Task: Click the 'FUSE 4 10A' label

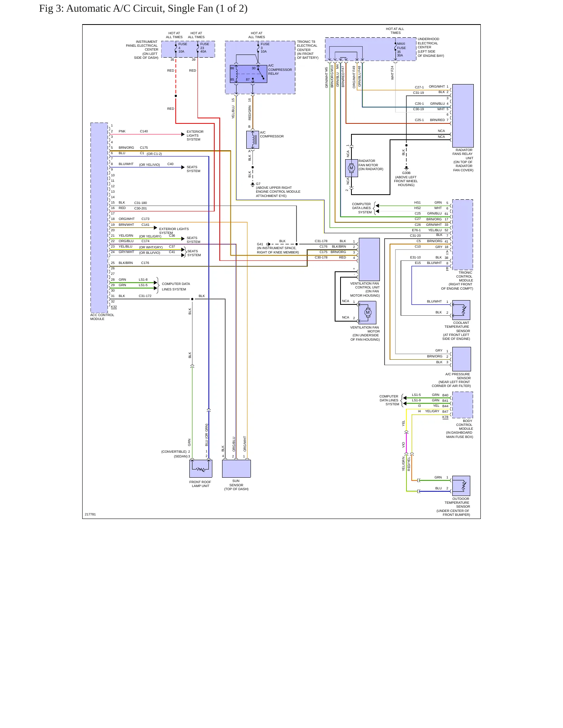Action: (182, 47)
